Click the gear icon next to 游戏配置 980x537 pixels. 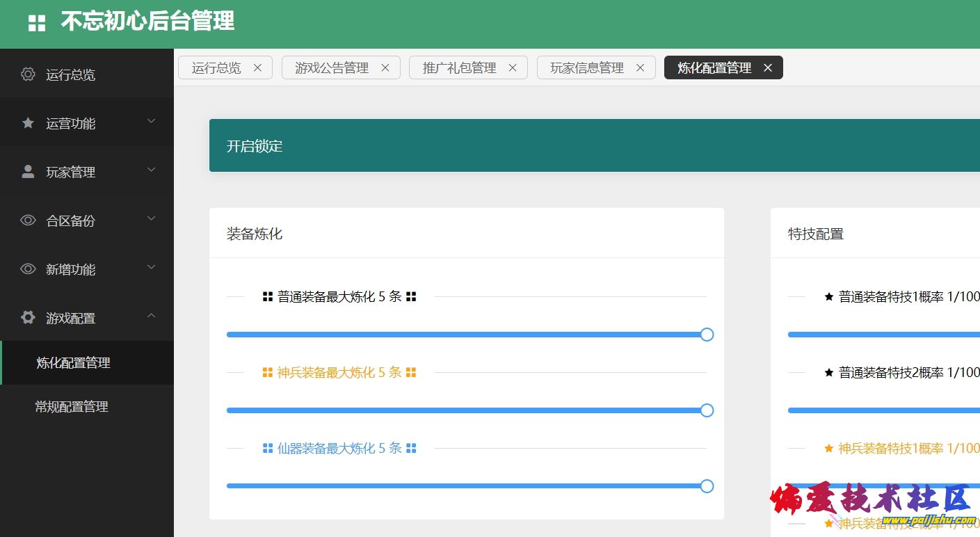(x=28, y=318)
